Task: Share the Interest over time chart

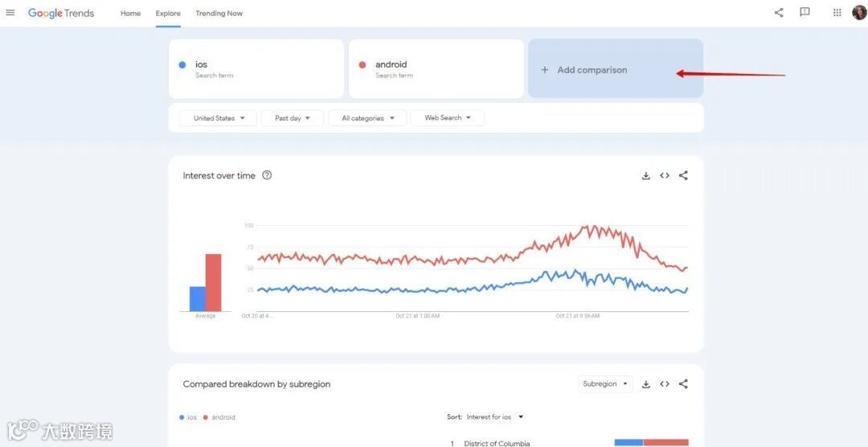Action: tap(683, 175)
